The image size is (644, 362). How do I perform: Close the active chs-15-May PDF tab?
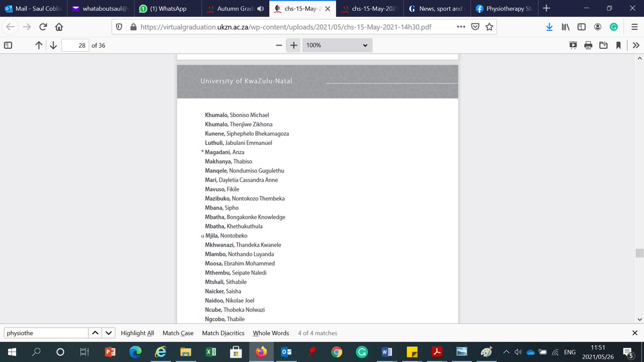(x=327, y=9)
